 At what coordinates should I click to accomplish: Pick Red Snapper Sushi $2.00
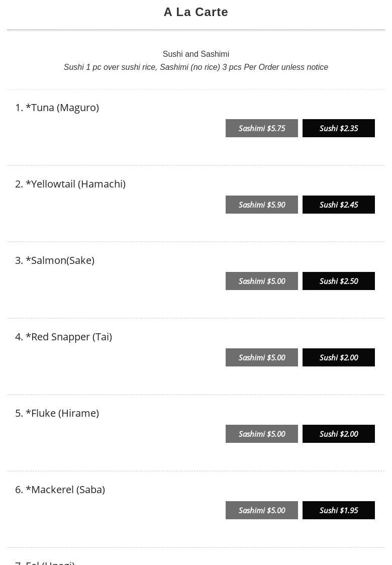pyautogui.click(x=338, y=357)
